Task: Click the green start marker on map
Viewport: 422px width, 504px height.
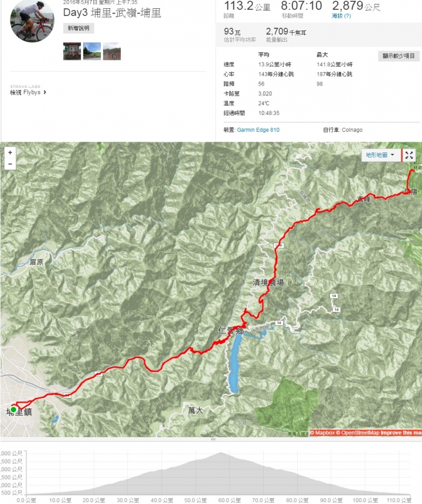Action: [x=13, y=410]
